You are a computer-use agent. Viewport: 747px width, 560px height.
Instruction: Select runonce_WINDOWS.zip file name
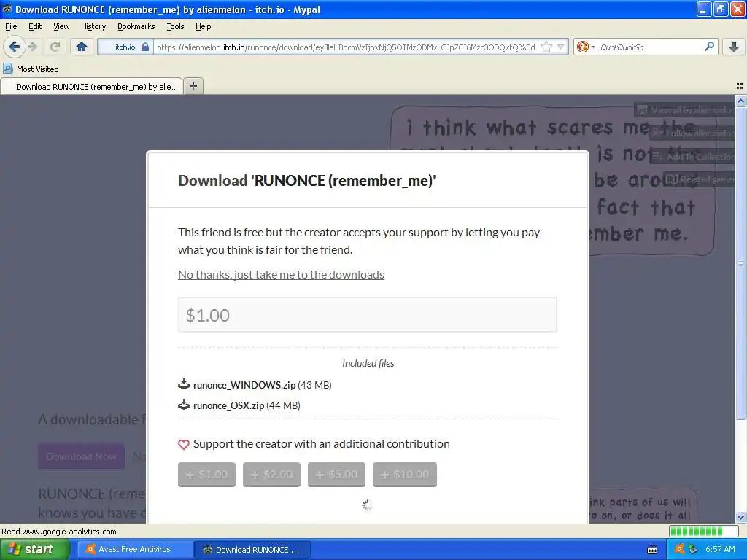pyautogui.click(x=244, y=385)
